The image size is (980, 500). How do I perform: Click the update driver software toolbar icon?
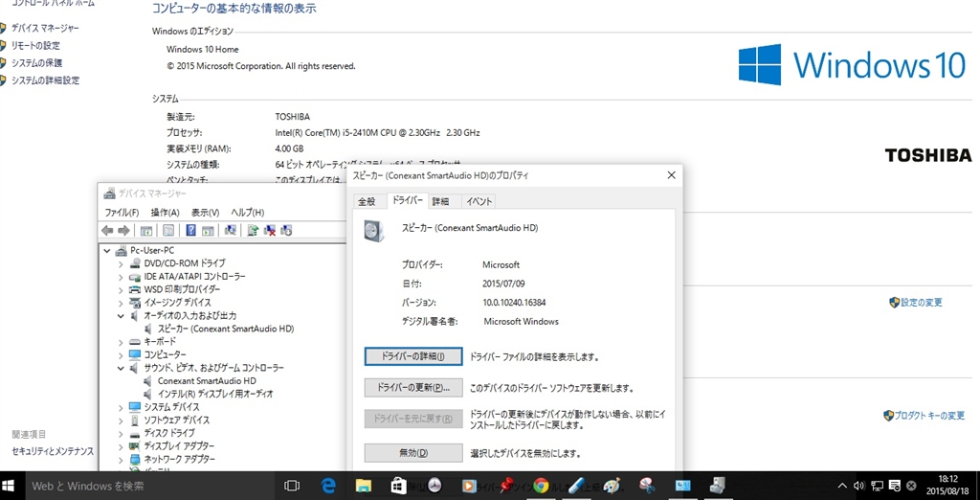tap(253, 230)
